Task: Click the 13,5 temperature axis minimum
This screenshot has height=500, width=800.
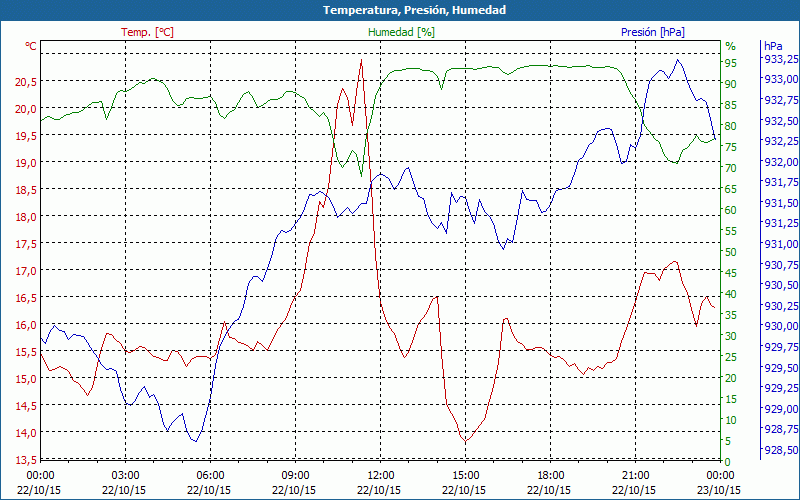Action: [27, 460]
